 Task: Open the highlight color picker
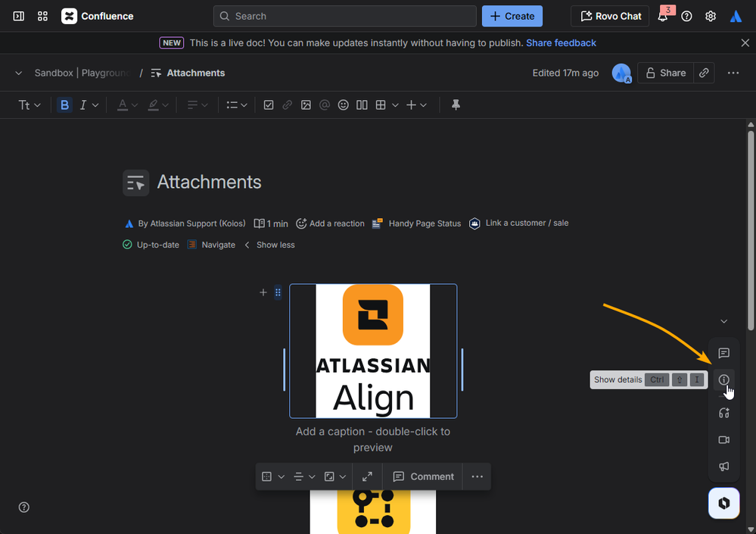[157, 105]
